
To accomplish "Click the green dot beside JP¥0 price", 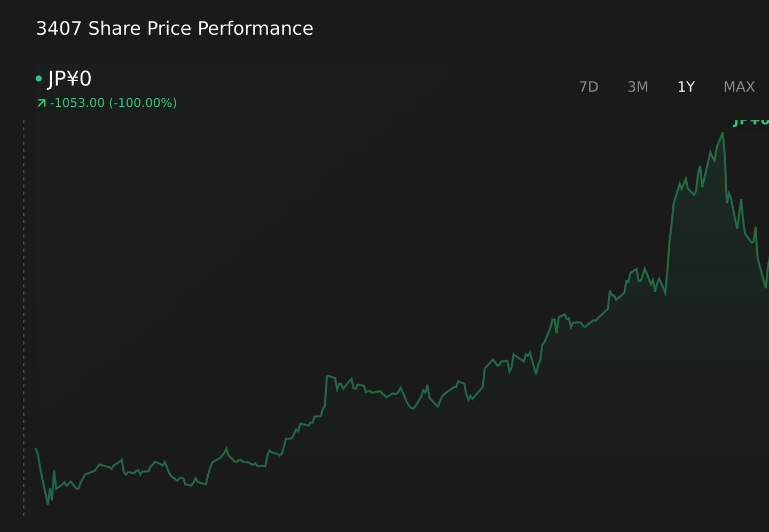I will (38, 79).
